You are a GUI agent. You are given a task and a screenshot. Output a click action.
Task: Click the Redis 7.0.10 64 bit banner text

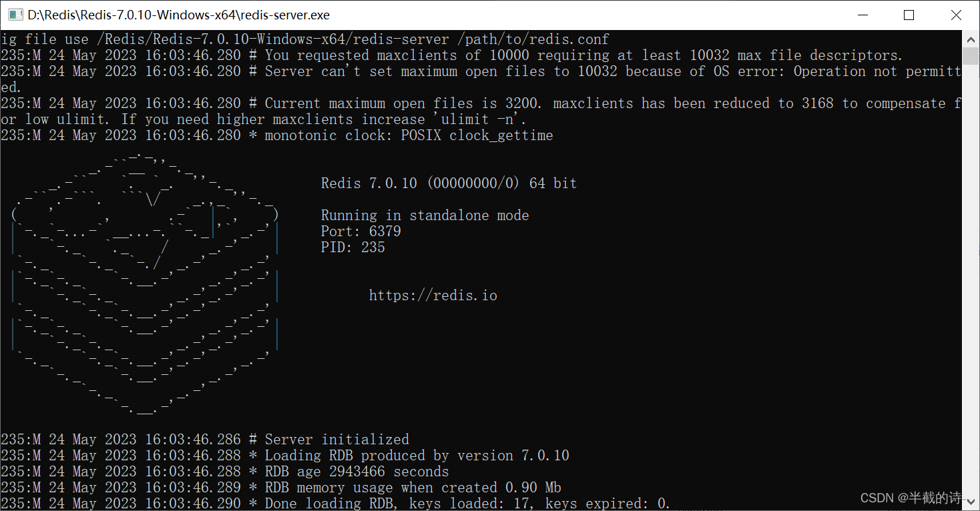tap(448, 183)
